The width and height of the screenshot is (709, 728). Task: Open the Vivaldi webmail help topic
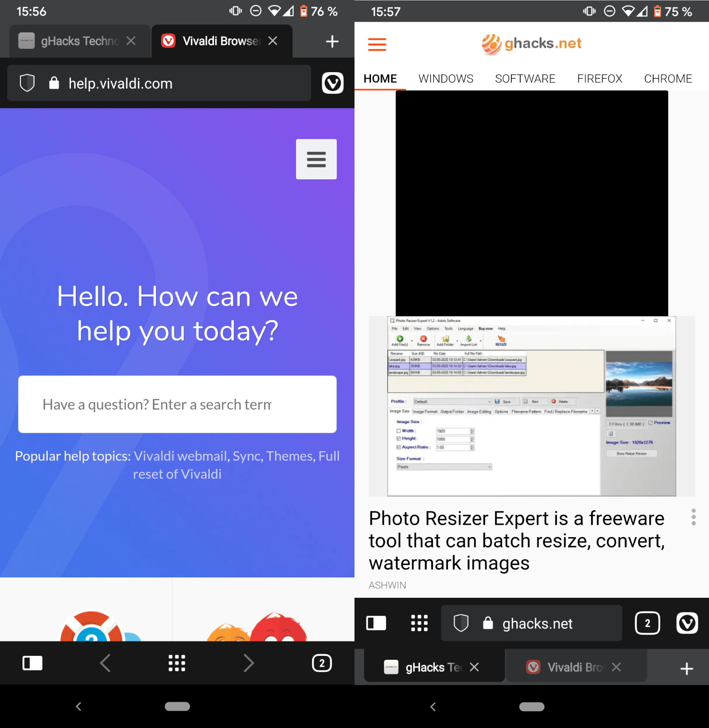click(x=181, y=456)
